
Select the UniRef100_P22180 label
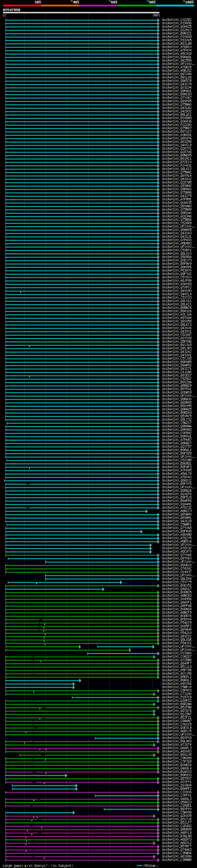coord(177,125)
